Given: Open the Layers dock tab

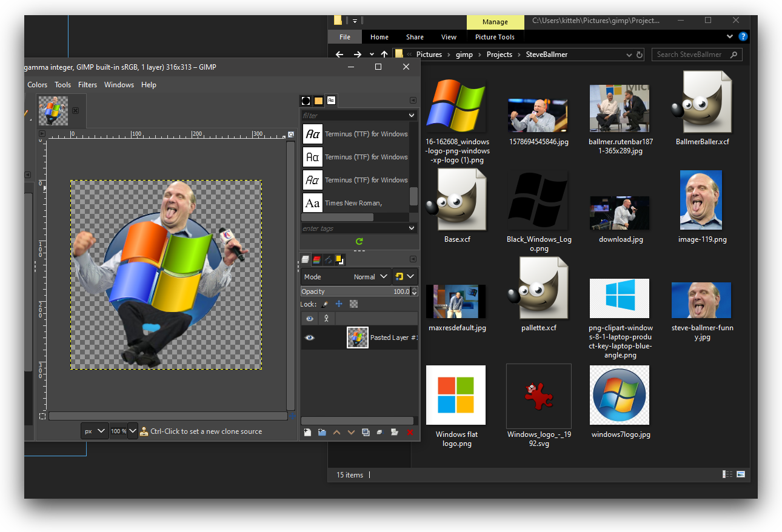Looking at the screenshot, I should pos(306,259).
